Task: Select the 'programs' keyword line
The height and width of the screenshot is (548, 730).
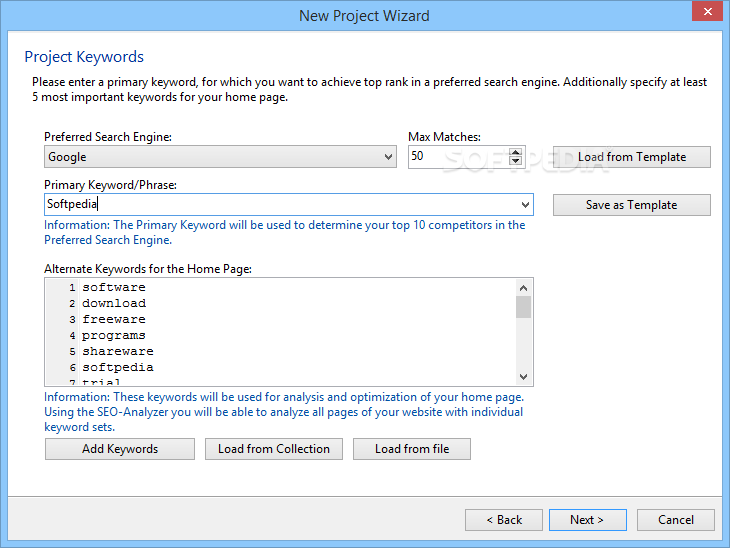Action: point(114,335)
